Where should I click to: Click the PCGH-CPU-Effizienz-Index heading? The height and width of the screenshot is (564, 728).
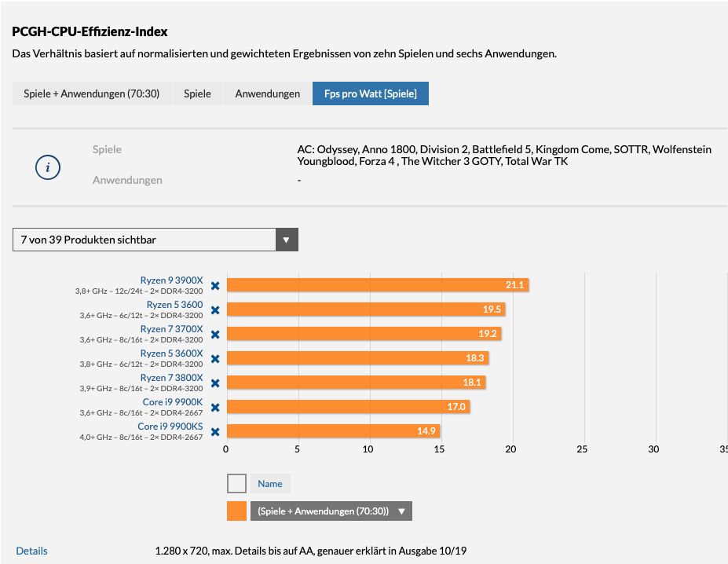click(90, 31)
